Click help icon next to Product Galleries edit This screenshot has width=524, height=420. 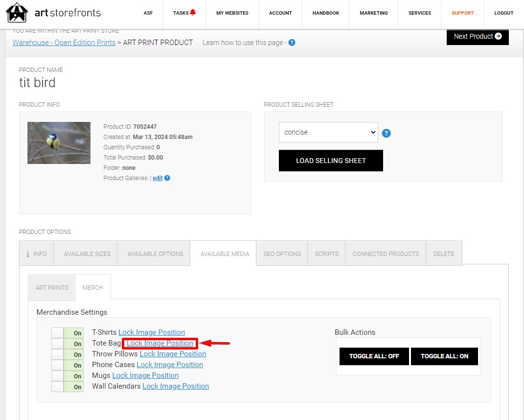pos(167,178)
